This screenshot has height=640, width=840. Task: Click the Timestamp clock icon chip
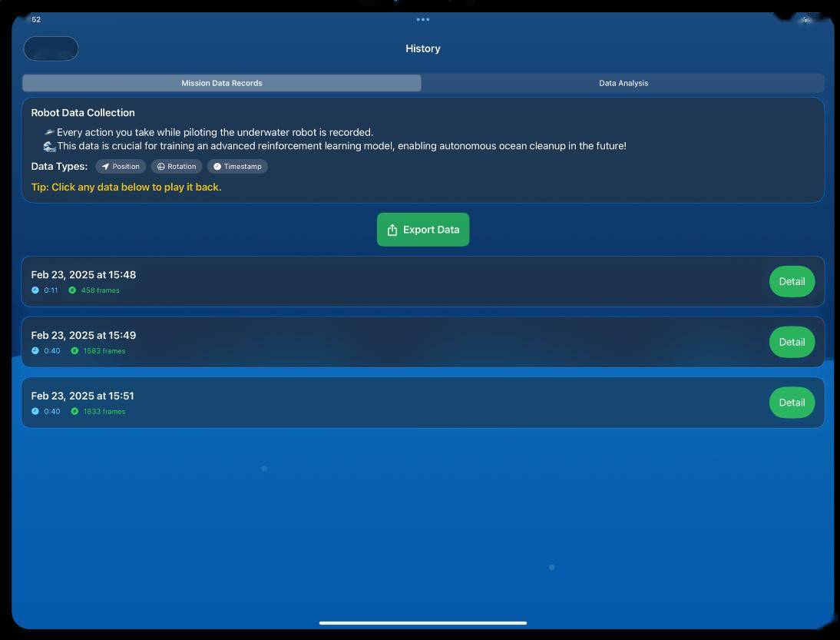click(x=217, y=167)
